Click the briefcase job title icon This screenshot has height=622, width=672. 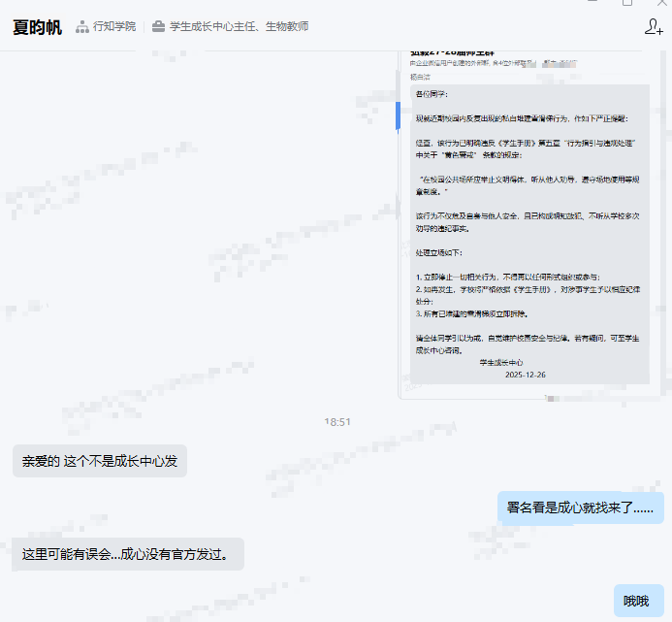pyautogui.click(x=159, y=26)
